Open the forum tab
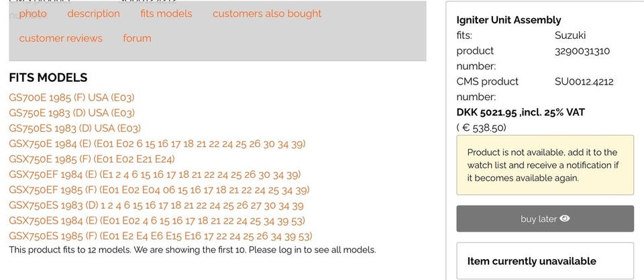 point(137,38)
